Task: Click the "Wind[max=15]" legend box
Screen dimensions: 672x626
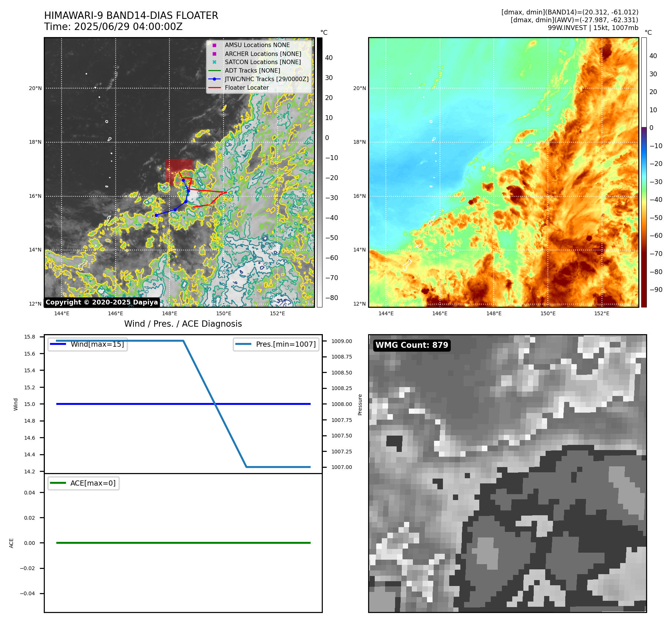Action: pos(88,344)
